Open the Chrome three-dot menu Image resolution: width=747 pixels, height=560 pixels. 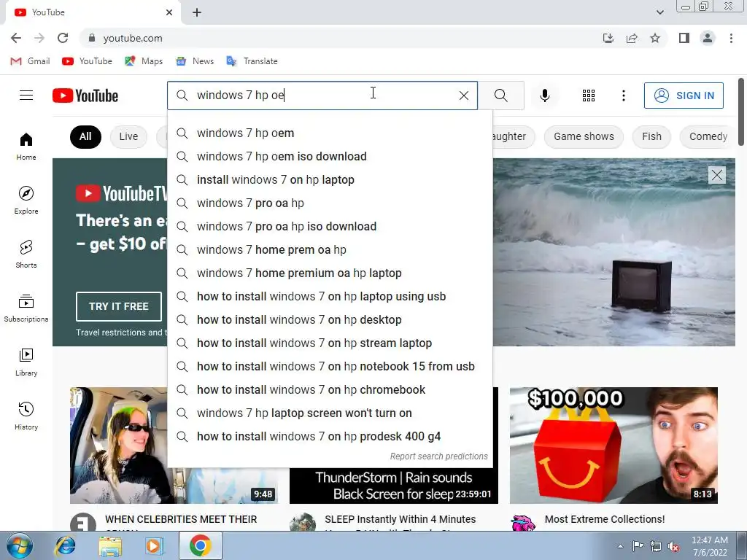tap(731, 38)
